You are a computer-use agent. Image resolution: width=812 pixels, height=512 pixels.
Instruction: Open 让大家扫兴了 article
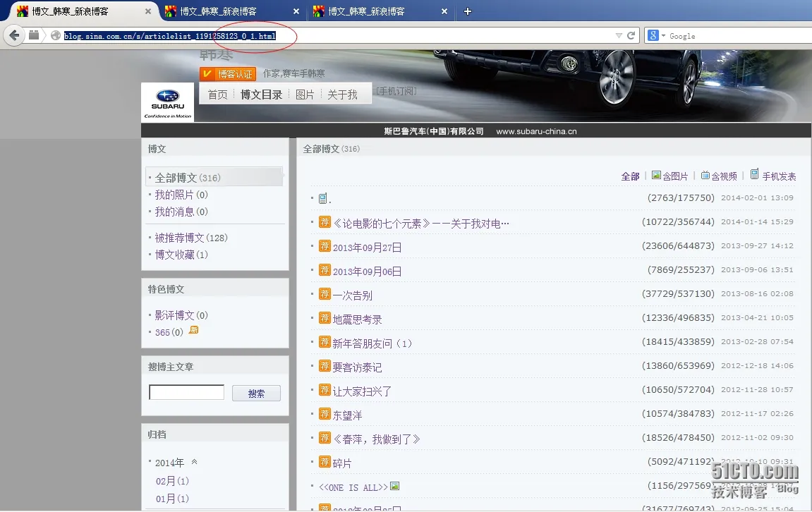pyautogui.click(x=362, y=391)
